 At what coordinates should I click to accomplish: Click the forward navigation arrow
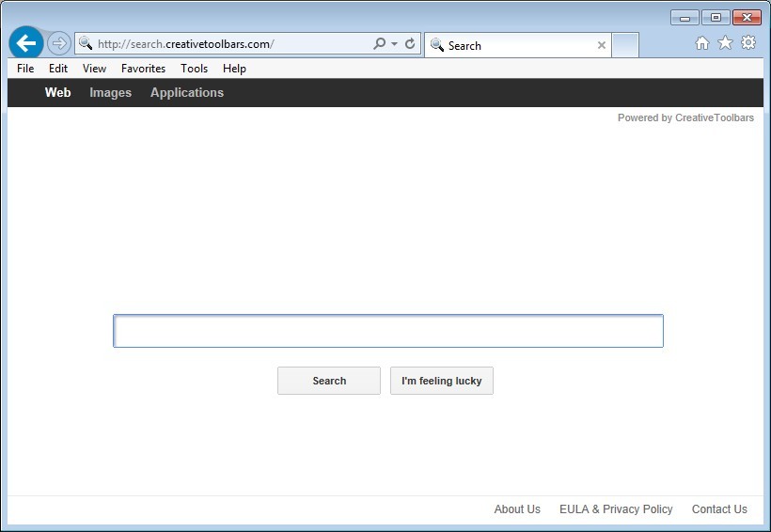tap(59, 44)
